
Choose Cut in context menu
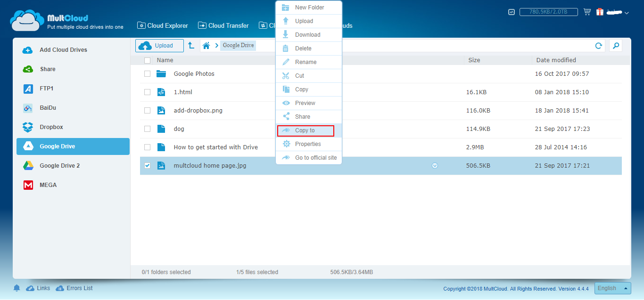pyautogui.click(x=309, y=76)
